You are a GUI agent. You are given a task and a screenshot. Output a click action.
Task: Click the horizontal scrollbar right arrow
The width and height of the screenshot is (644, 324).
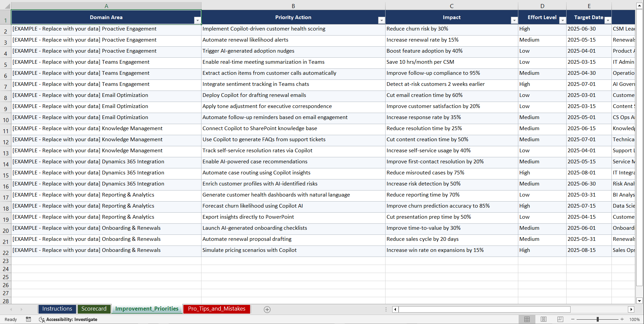pyautogui.click(x=632, y=309)
